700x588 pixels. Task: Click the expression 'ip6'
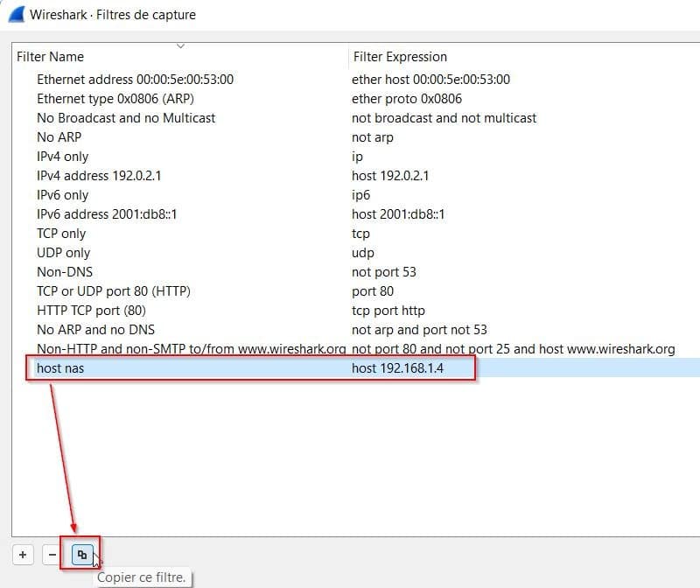point(360,195)
